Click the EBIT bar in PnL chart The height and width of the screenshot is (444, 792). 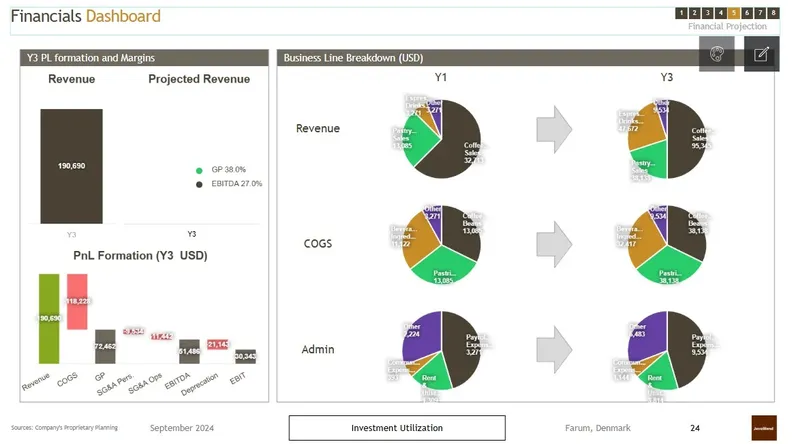245,356
